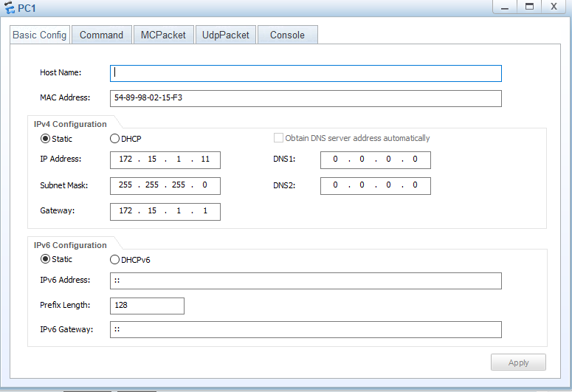Click the Prefix Length field

pos(147,306)
